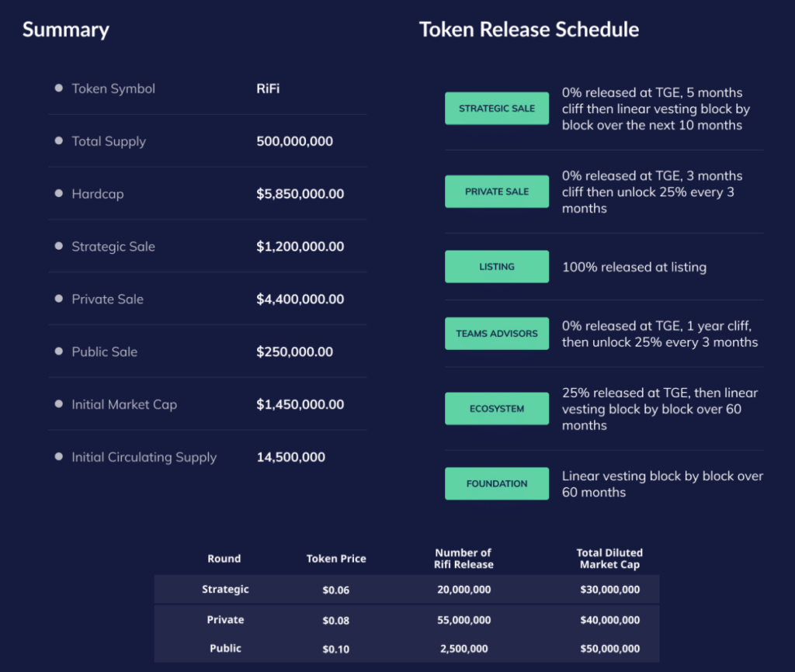This screenshot has width=795, height=672.
Task: Click the $0.10 token price cell
Action: pyautogui.click(x=335, y=649)
